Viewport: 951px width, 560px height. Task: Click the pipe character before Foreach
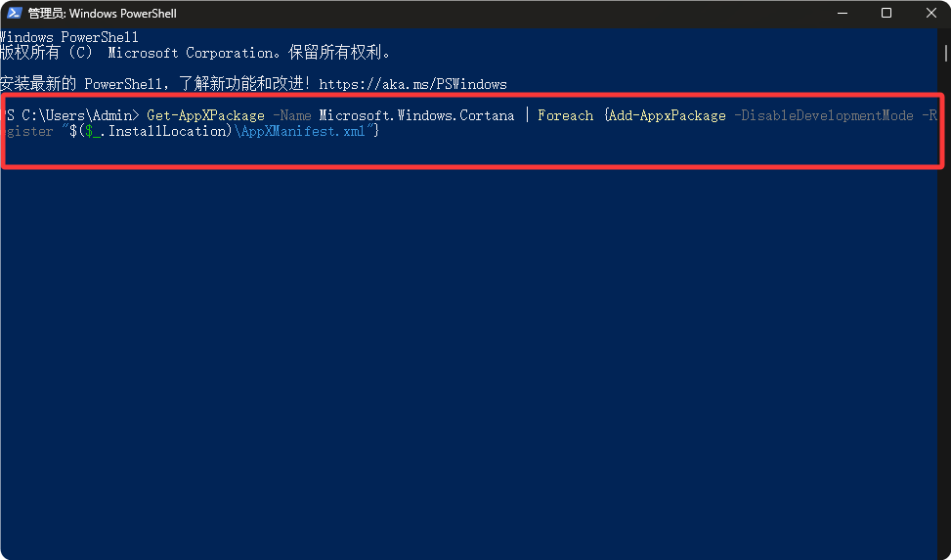point(526,115)
